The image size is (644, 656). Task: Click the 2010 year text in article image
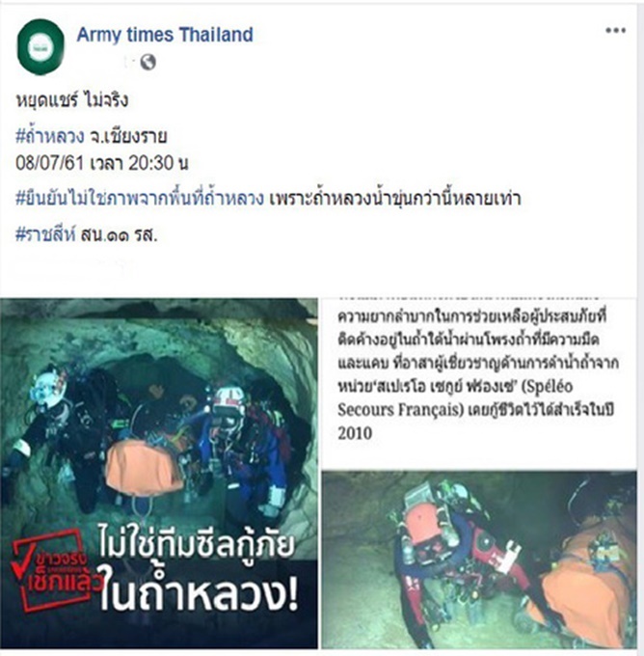(x=355, y=433)
